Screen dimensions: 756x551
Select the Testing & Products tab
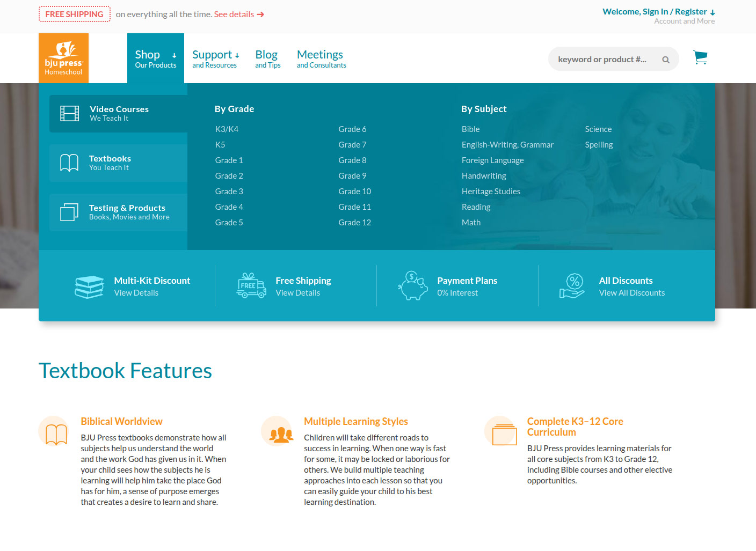118,212
